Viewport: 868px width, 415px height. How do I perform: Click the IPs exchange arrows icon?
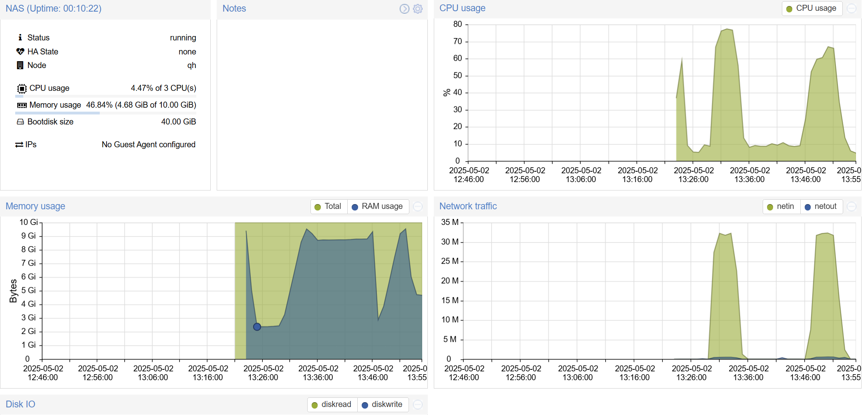pyautogui.click(x=19, y=144)
